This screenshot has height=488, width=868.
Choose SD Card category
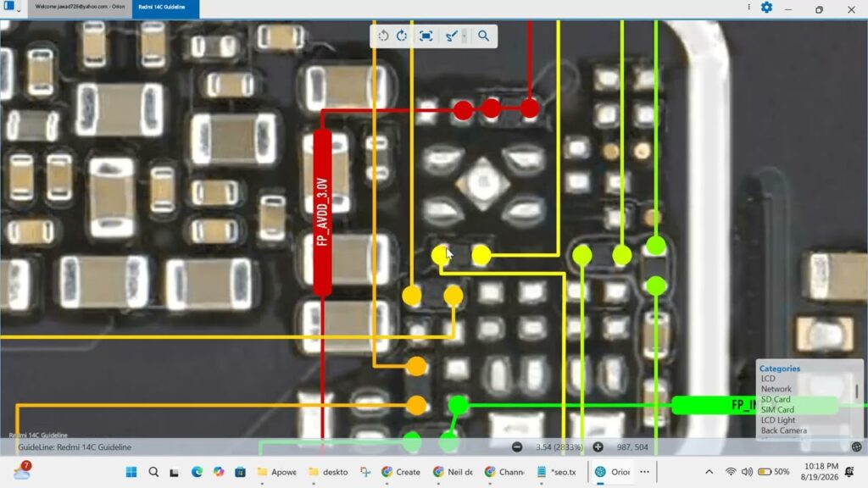pyautogui.click(x=776, y=400)
